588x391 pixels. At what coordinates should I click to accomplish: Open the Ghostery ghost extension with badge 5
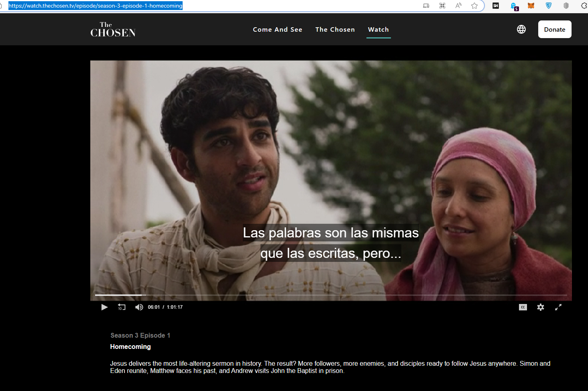(x=514, y=6)
